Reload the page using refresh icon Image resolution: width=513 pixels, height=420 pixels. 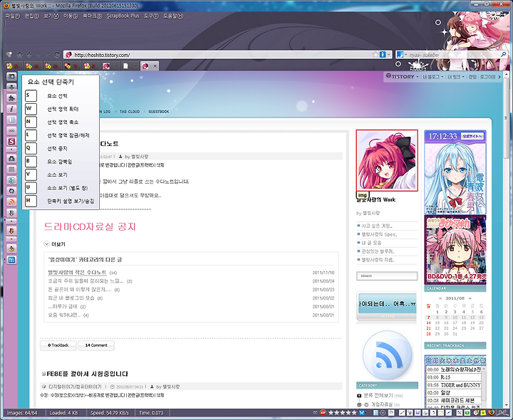point(56,55)
